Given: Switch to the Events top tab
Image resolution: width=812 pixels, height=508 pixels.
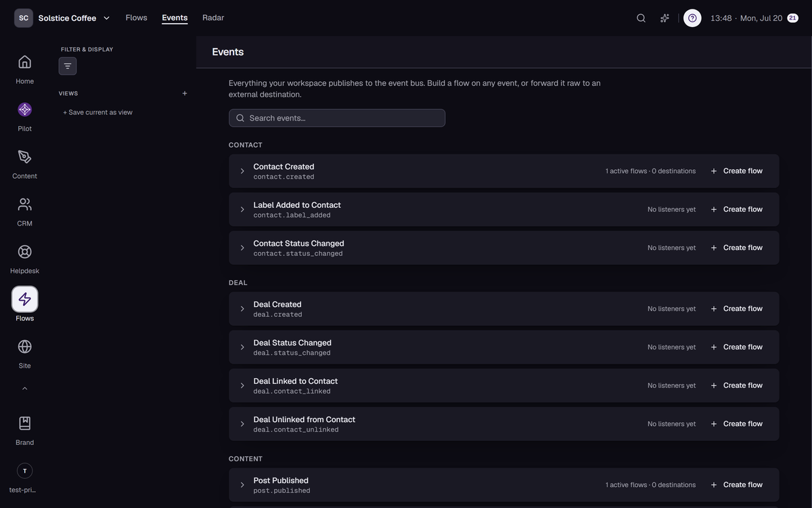Looking at the screenshot, I should click(175, 18).
